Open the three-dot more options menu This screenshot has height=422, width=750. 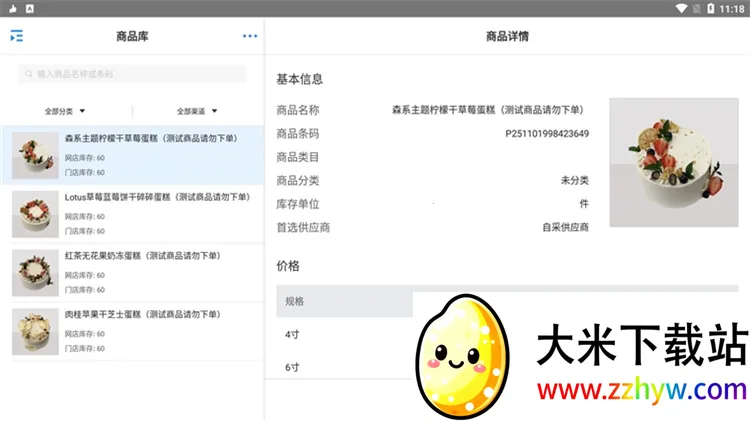[x=249, y=37]
